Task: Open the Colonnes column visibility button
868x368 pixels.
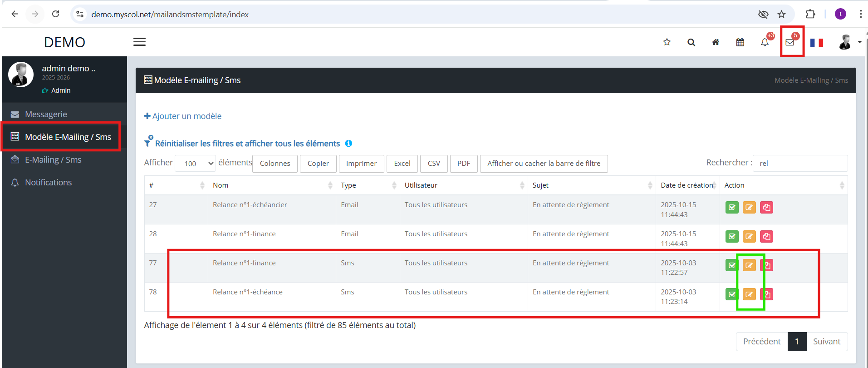Action: click(x=275, y=164)
